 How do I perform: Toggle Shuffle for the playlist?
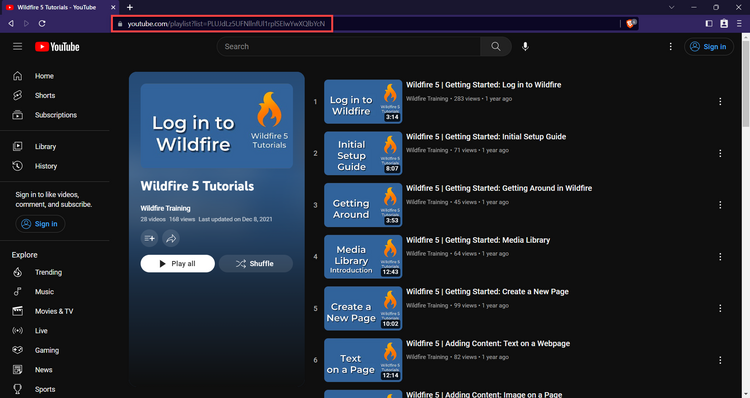[256, 264]
